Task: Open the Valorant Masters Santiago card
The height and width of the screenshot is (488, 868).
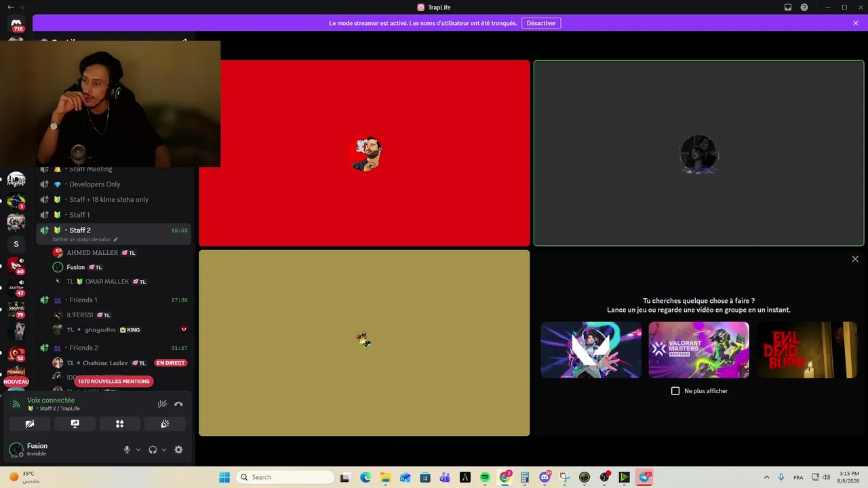Action: click(698, 350)
